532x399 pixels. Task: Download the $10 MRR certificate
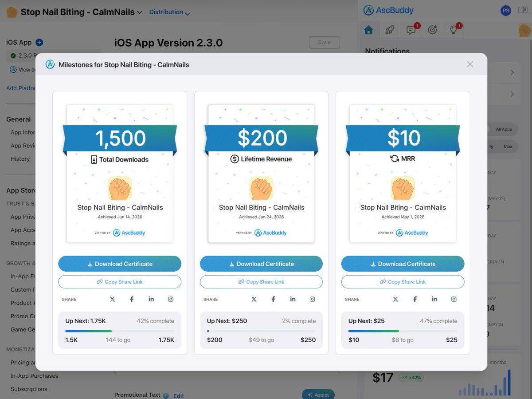tap(403, 264)
